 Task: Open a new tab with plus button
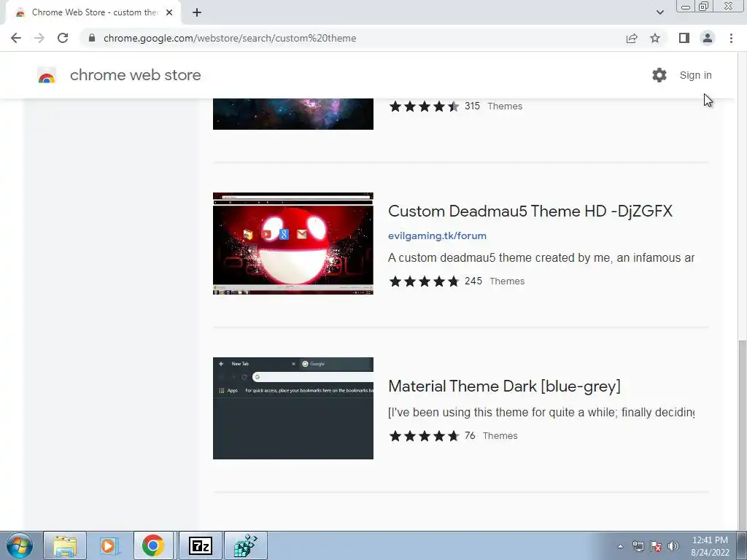197,12
